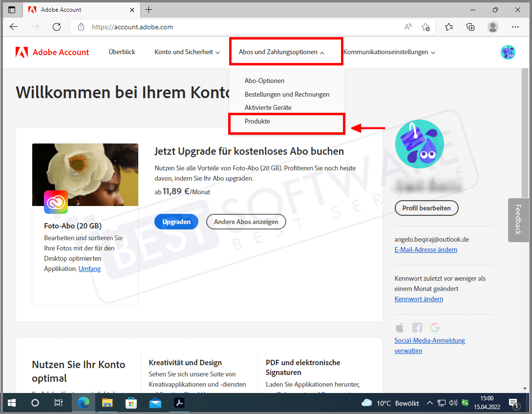This screenshot has height=414, width=532.
Task: Click the Adobe Account logo
Action: click(x=52, y=52)
